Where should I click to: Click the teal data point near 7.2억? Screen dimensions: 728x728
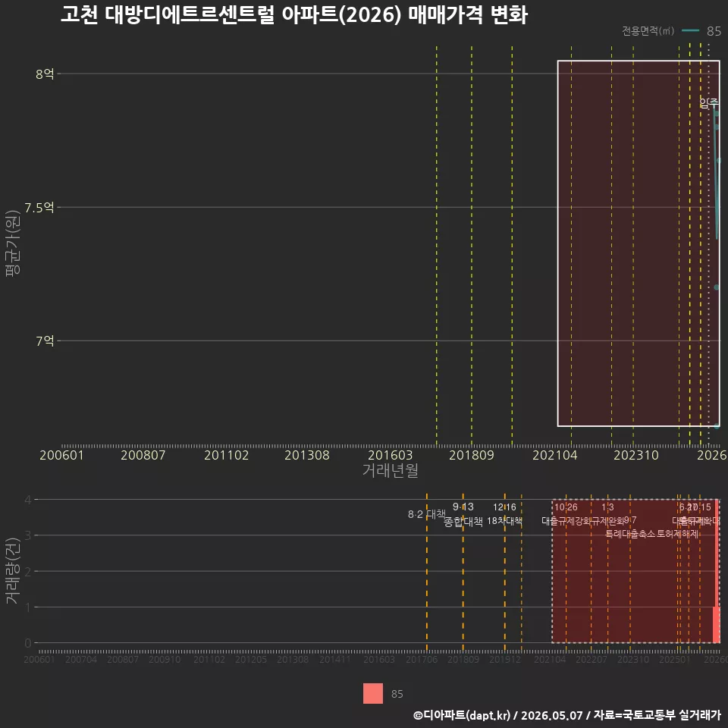717,287
